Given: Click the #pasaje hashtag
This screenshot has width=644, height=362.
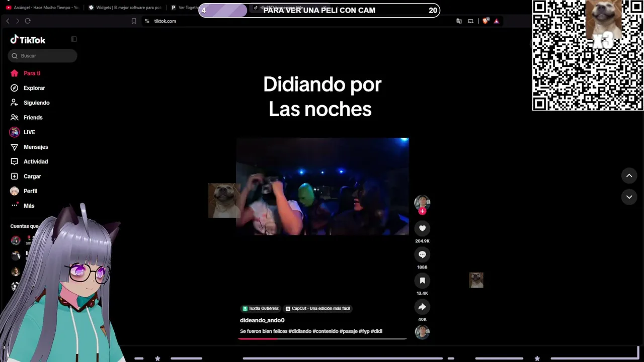Looking at the screenshot, I should 349,331.
